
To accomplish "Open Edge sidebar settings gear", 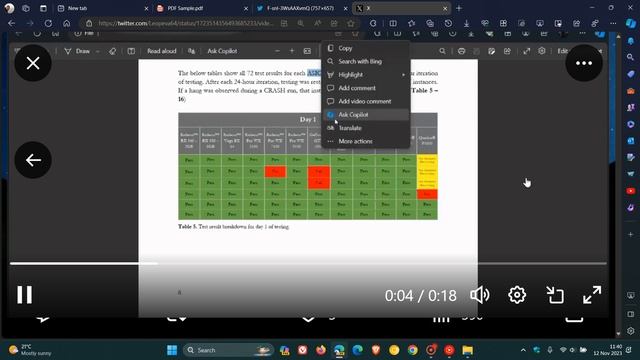I will pyautogui.click(x=631, y=331).
